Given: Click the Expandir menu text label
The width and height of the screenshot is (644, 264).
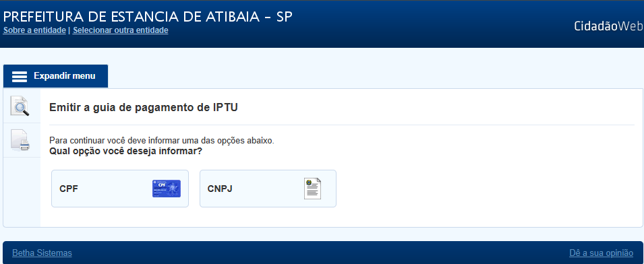Looking at the screenshot, I should 65,76.
